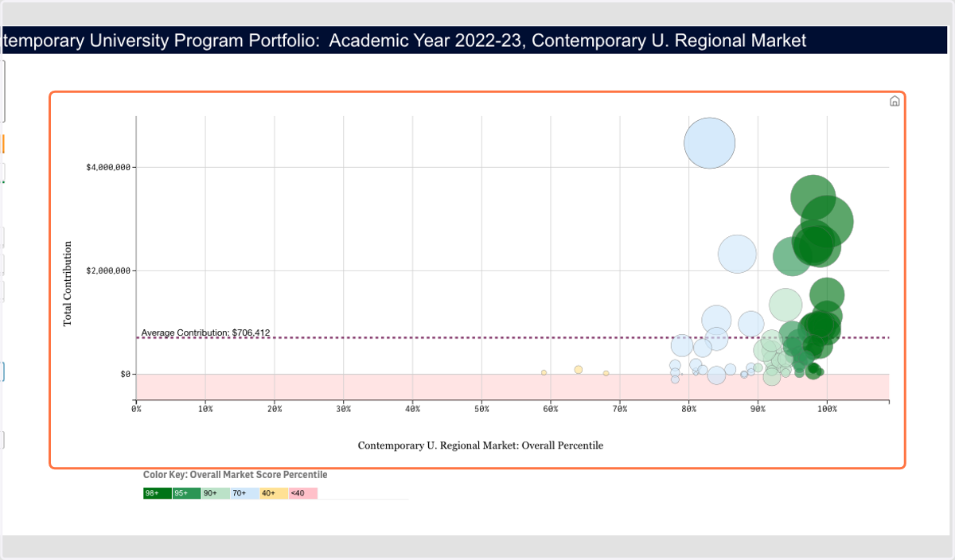Click the Total Contribution axis title

pyautogui.click(x=68, y=283)
